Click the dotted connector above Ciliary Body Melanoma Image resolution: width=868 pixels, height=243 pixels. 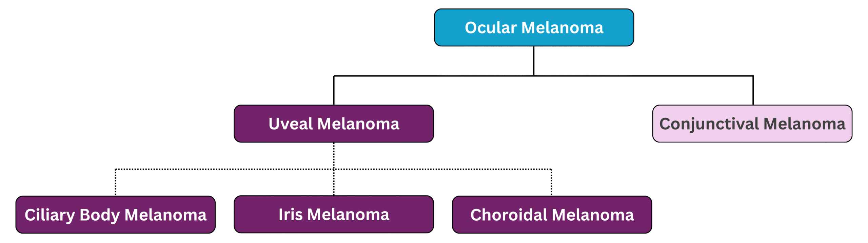tap(116, 183)
